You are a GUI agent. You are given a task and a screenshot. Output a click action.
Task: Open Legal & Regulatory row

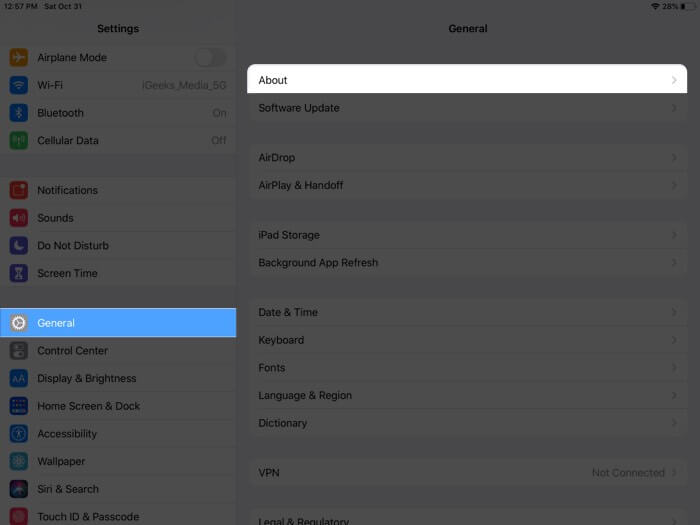(x=467, y=519)
